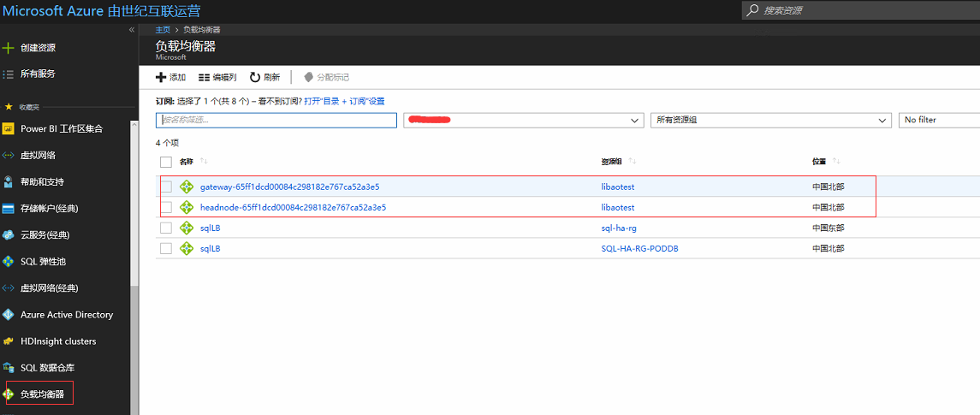Screen dimensions: 980x415
Task: Open 所有服务 in the left menu
Action: point(38,74)
